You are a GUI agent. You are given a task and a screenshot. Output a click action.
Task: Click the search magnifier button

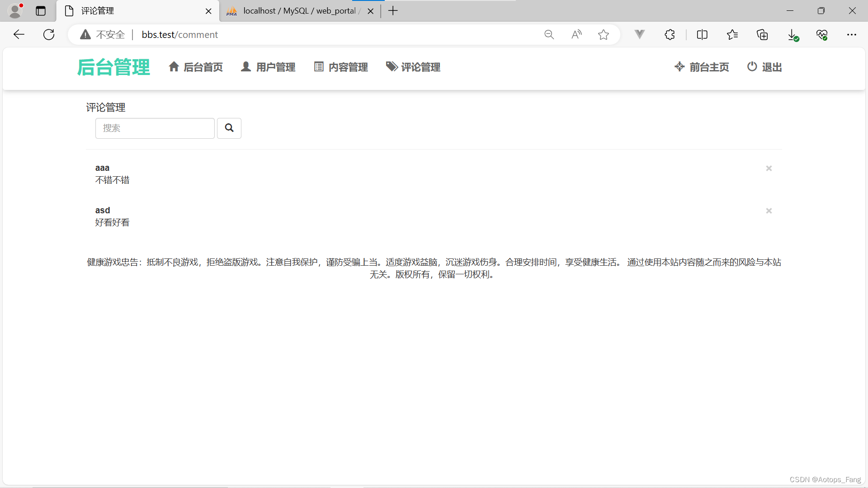[x=229, y=128]
